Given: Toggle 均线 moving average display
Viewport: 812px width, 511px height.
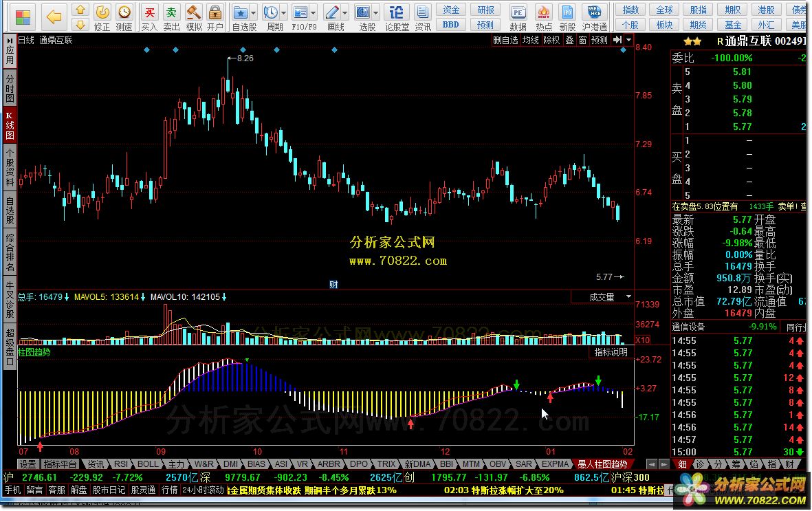Looking at the screenshot, I should [530, 40].
